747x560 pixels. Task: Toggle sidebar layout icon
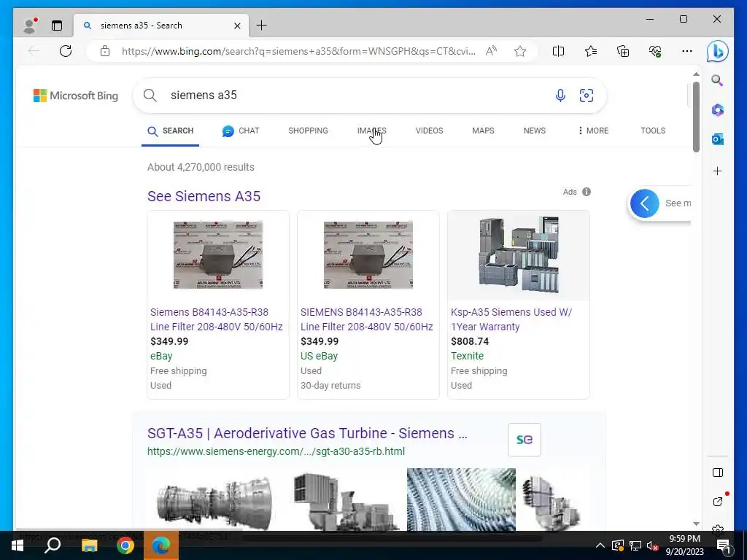click(718, 472)
